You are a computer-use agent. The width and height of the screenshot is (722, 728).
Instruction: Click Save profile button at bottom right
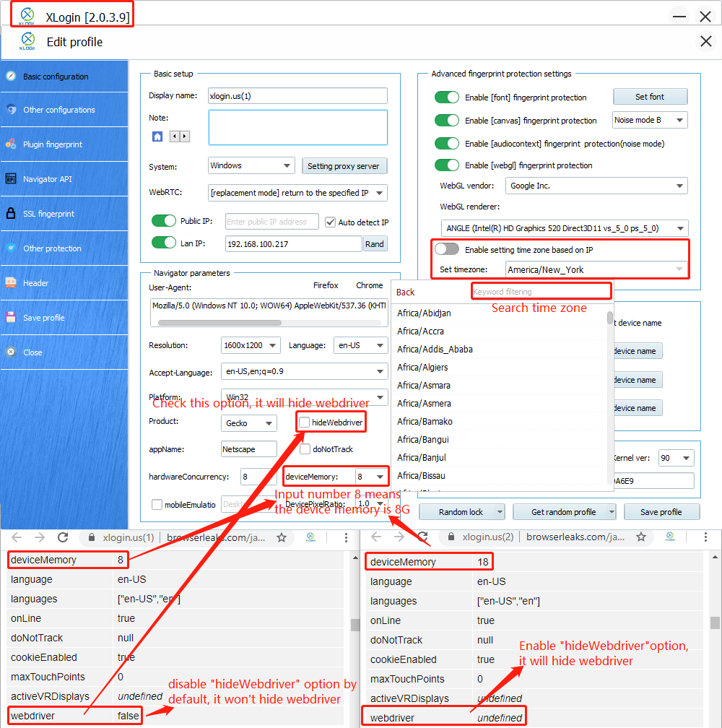click(x=661, y=511)
